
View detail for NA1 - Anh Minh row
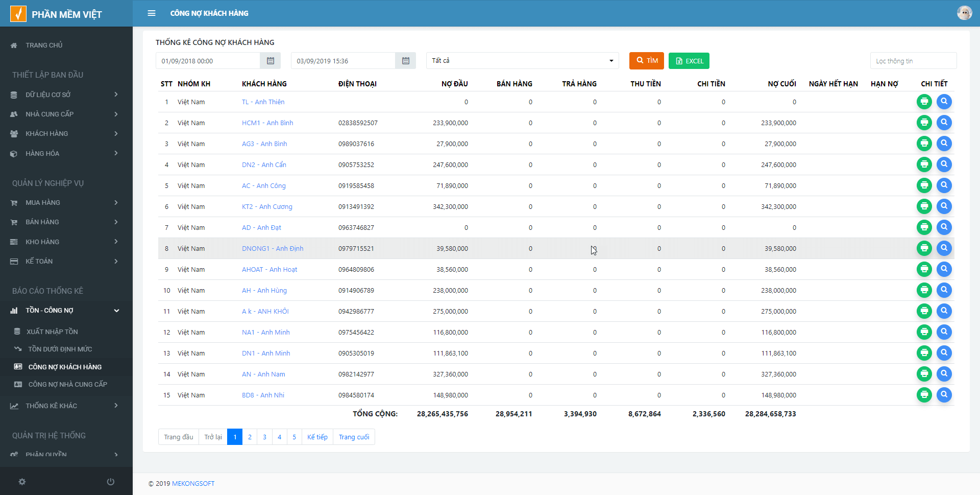click(x=944, y=332)
